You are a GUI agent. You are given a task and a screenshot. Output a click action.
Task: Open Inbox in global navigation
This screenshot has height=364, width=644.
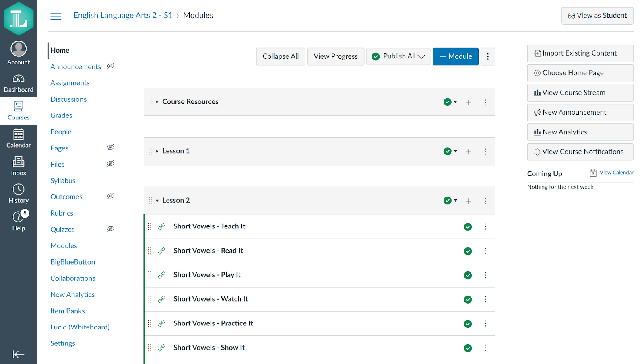click(19, 166)
